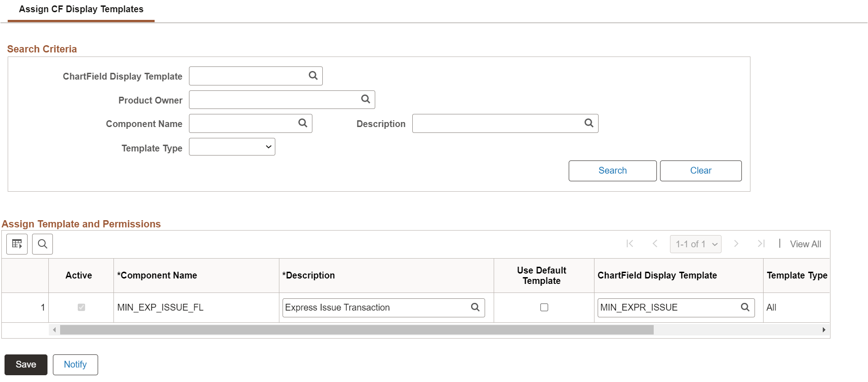Viewport: 868px width, 382px height.
Task: Click the View All link
Action: pos(806,244)
